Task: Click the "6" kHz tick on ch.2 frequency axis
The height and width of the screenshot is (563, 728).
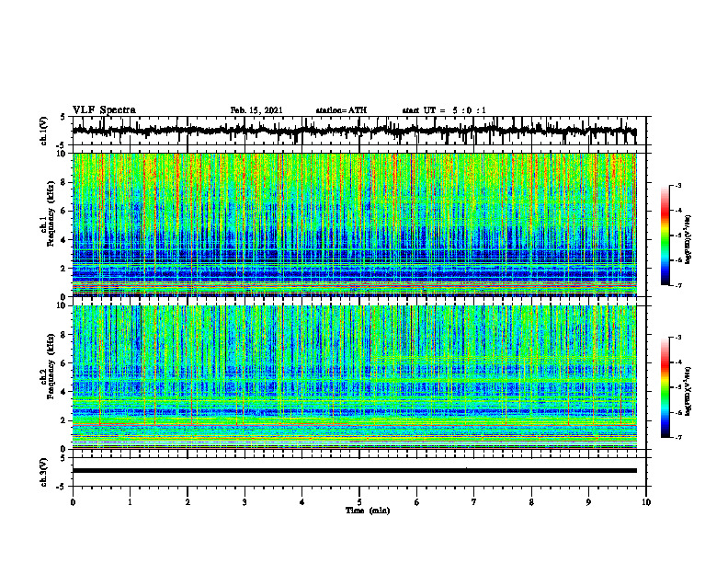Action: pos(65,362)
